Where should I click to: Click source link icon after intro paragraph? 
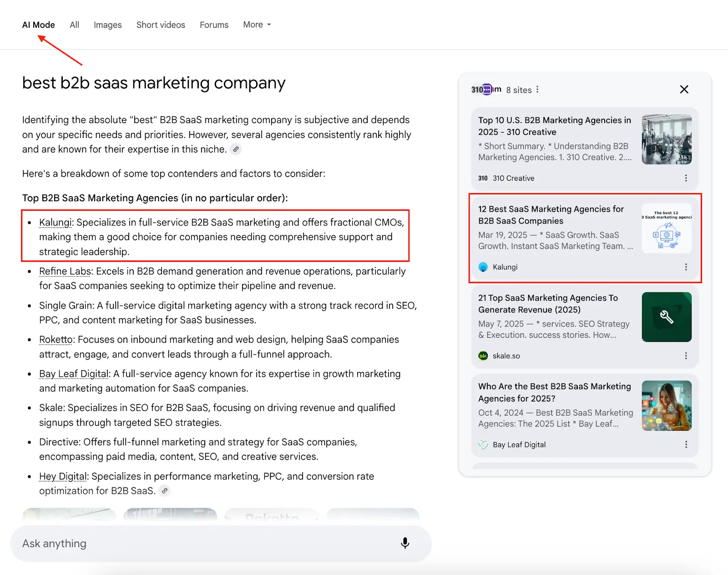tap(236, 149)
